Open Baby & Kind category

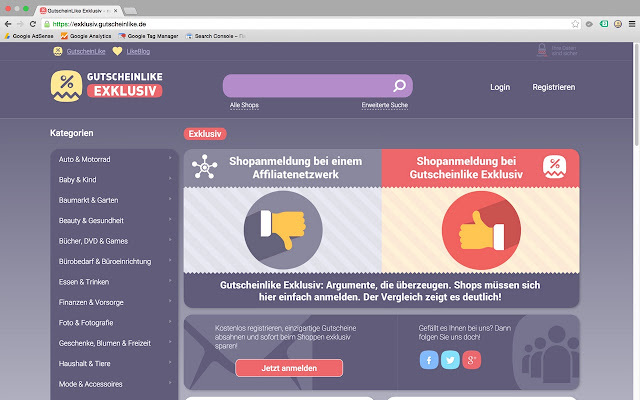click(78, 180)
